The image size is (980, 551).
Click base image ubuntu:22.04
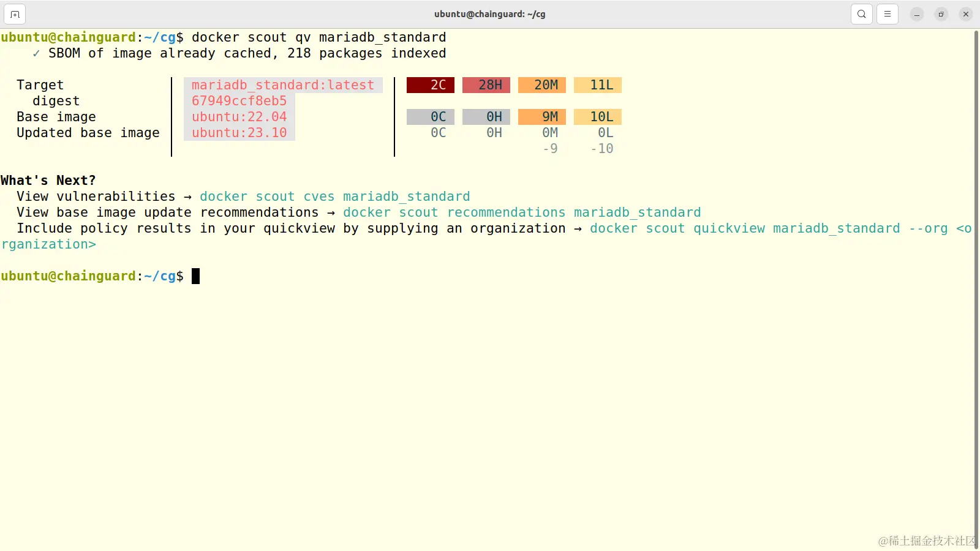(x=239, y=117)
